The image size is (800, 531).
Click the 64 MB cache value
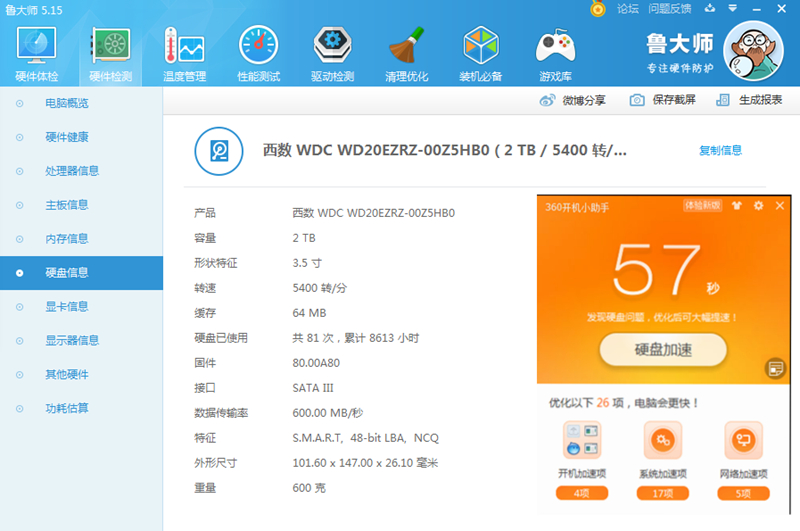tap(309, 313)
